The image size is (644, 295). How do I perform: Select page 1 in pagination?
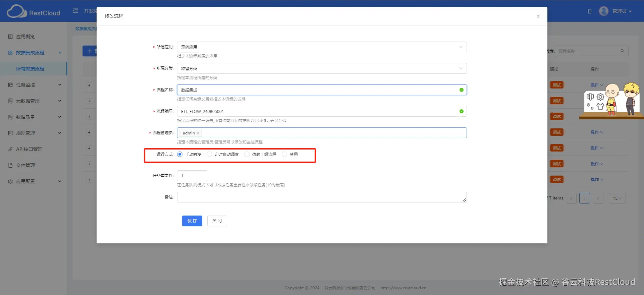585,198
